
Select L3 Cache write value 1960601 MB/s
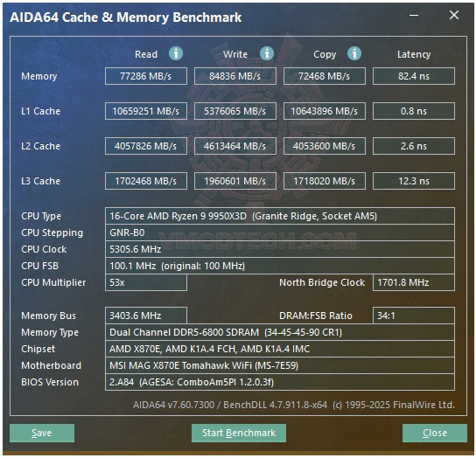click(x=235, y=181)
